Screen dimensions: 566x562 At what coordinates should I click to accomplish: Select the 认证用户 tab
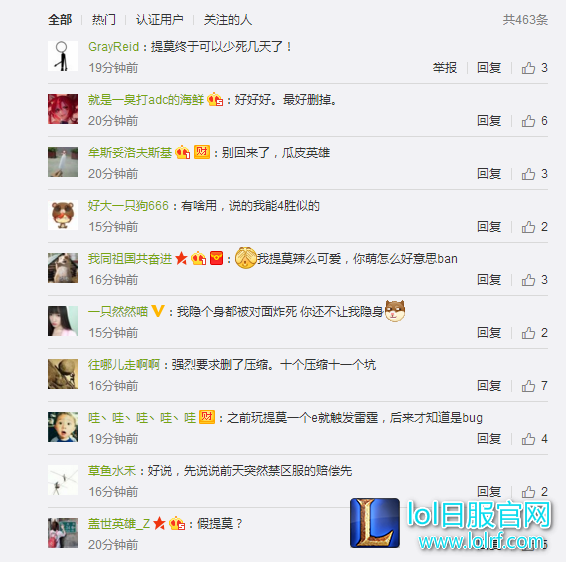pos(160,19)
